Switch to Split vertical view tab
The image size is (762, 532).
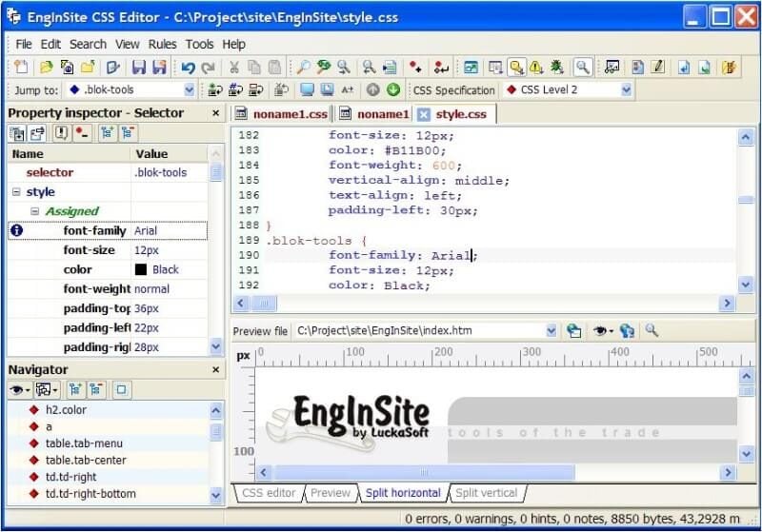[486, 493]
